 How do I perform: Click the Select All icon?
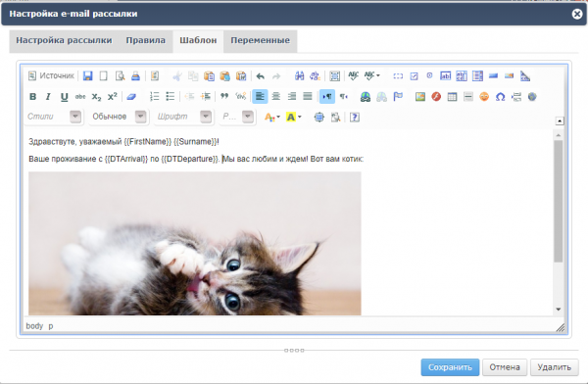pos(334,76)
